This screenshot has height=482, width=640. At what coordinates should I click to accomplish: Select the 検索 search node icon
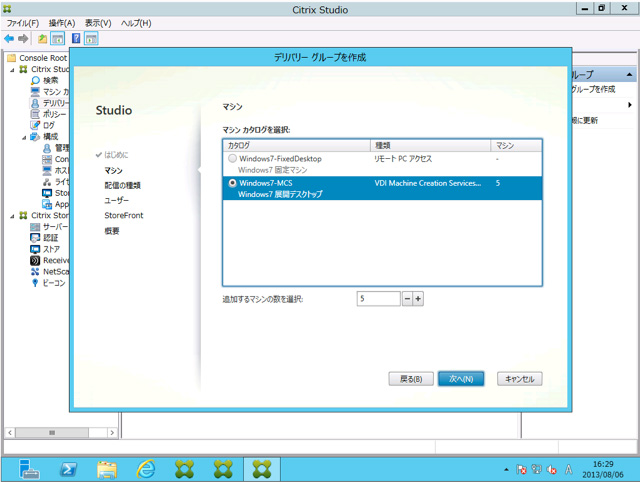pos(36,80)
